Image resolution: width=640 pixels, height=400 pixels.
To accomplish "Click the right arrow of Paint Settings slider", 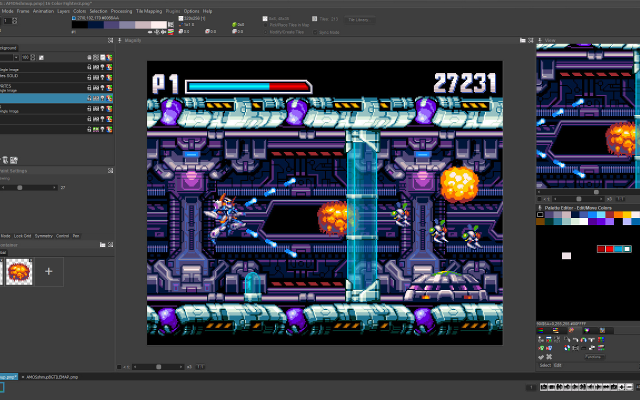I will tap(54, 188).
